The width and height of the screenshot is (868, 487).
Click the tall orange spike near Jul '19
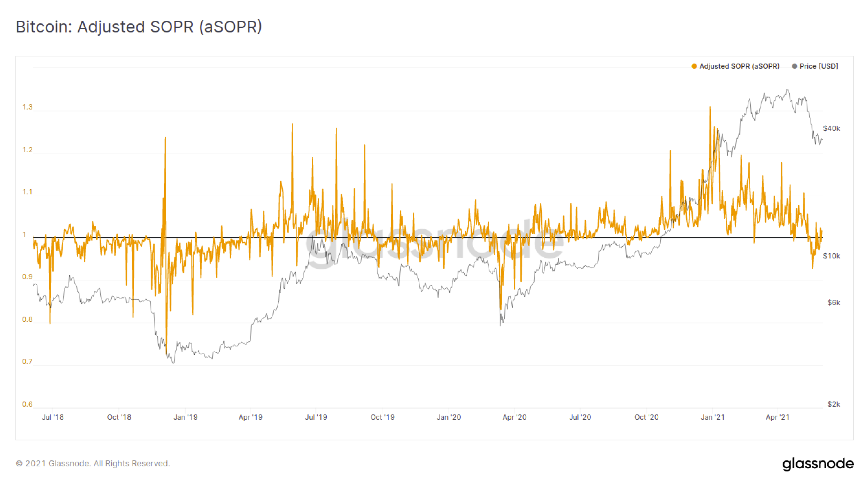[x=292, y=124]
